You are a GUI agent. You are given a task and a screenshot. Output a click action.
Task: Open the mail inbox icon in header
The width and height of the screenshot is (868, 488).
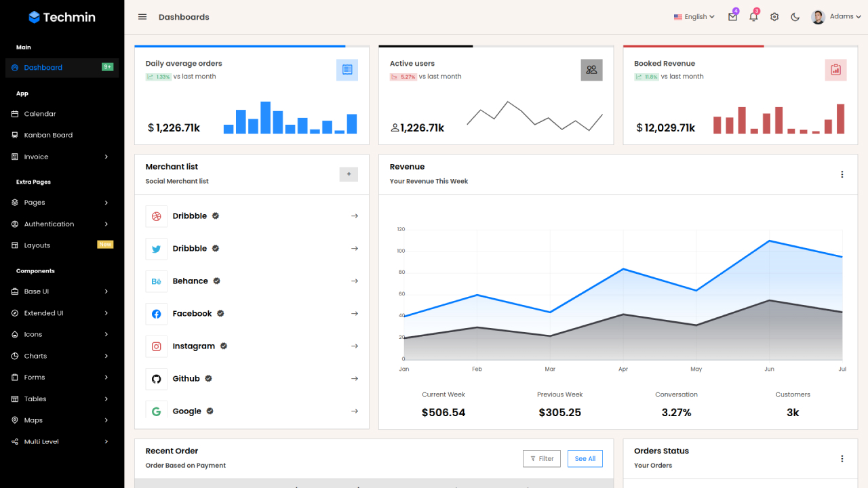coord(732,17)
